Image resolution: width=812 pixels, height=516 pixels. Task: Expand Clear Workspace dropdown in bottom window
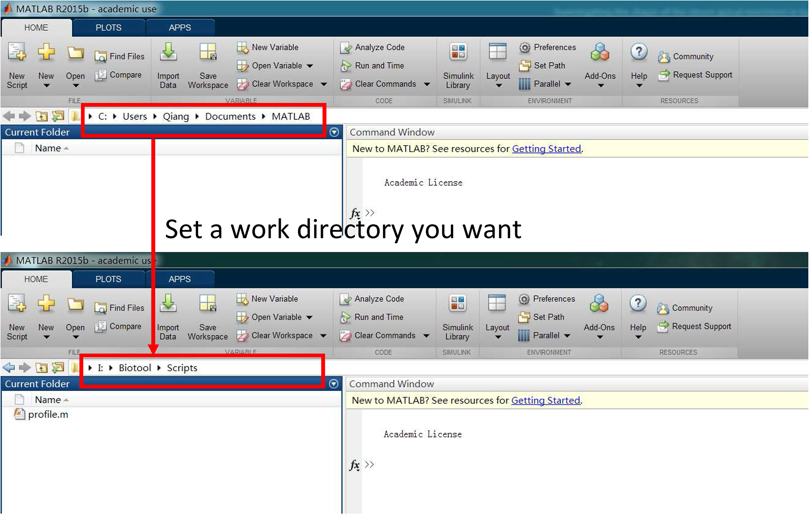(323, 335)
